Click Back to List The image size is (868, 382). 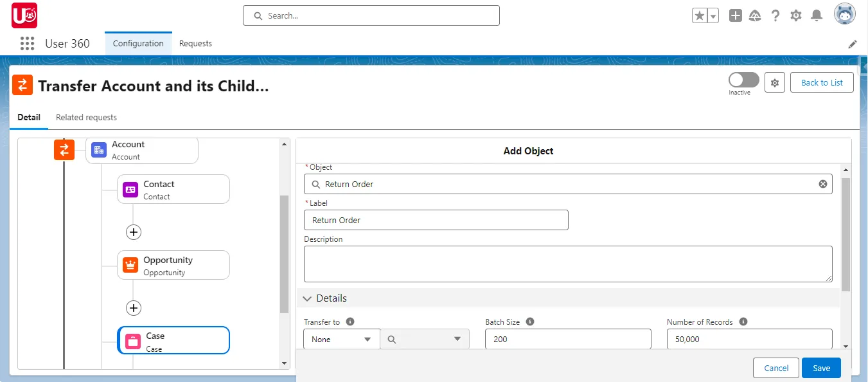822,82
